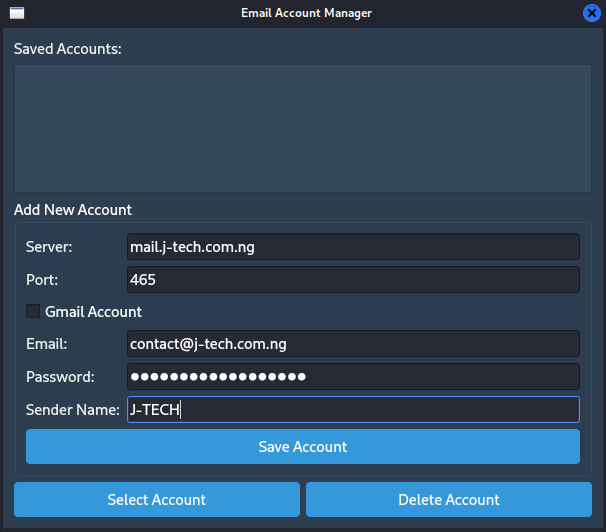
Task: Close the Email Account Manager window
Action: (x=591, y=13)
